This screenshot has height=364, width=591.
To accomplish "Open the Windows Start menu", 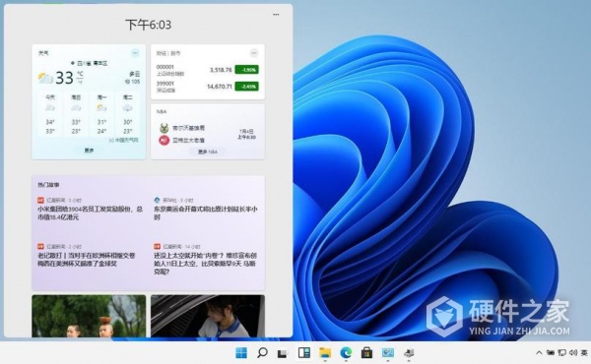I will pos(241,353).
